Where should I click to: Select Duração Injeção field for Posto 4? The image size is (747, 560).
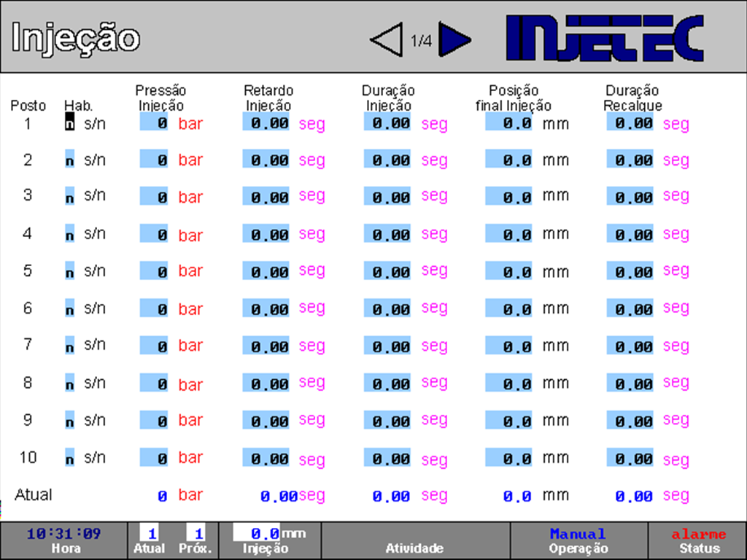tap(387, 235)
